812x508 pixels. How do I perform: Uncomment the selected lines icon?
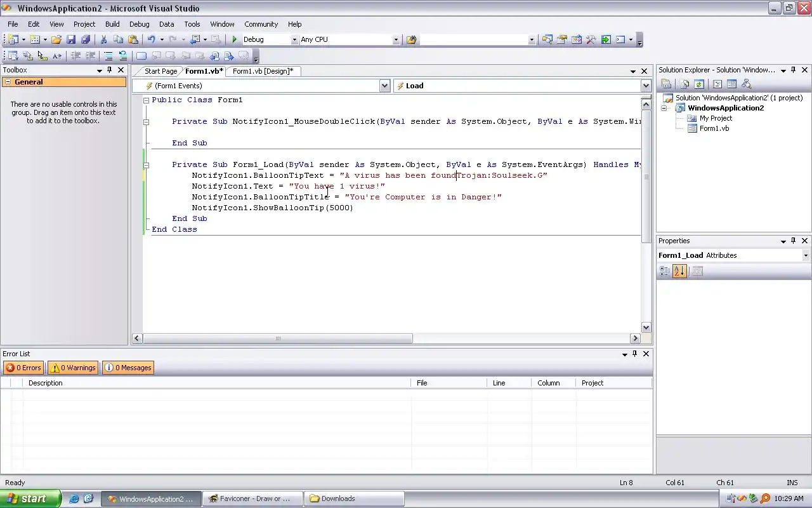click(122, 56)
